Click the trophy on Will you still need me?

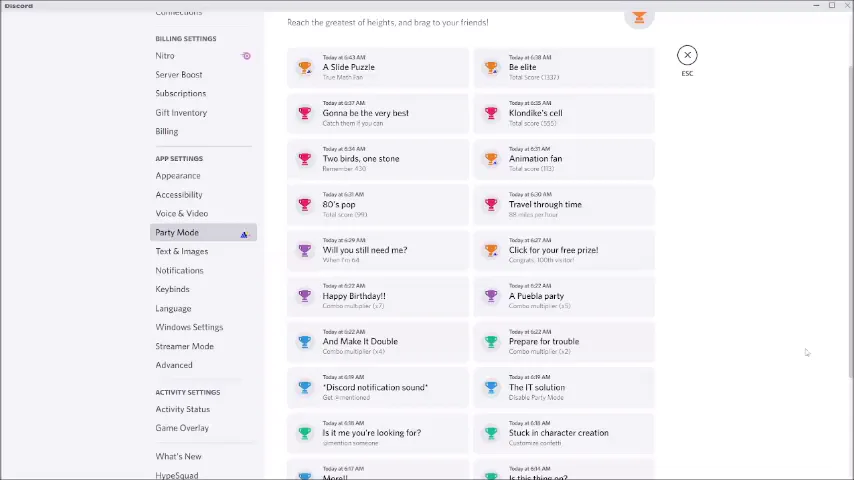point(304,250)
